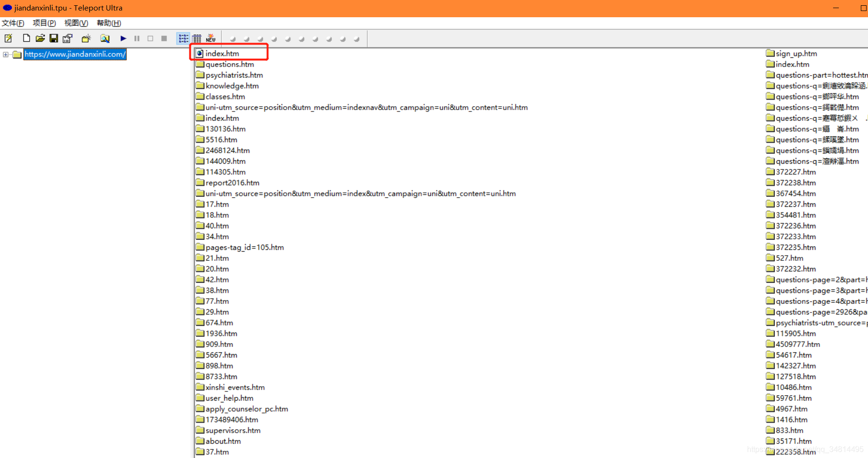Save the project with floppy disk icon

[x=54, y=38]
